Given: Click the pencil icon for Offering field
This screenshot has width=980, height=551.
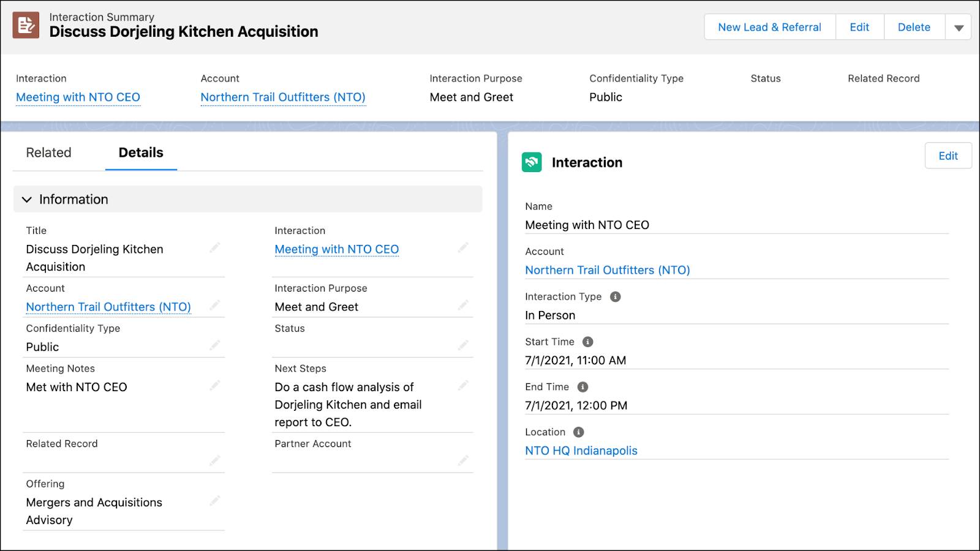Looking at the screenshot, I should tap(215, 501).
